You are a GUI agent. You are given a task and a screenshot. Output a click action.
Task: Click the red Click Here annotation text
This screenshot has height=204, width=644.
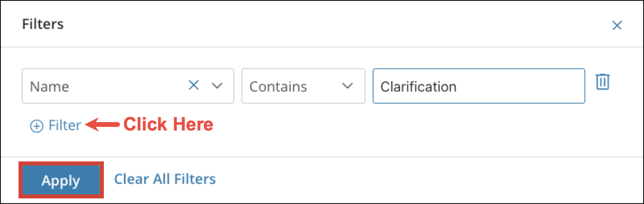(168, 124)
